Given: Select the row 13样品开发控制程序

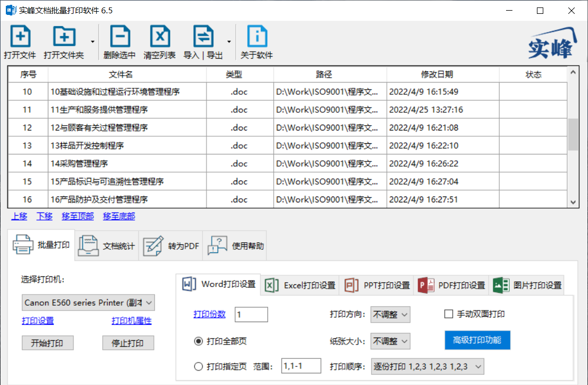Looking at the screenshot, I should pos(287,145).
